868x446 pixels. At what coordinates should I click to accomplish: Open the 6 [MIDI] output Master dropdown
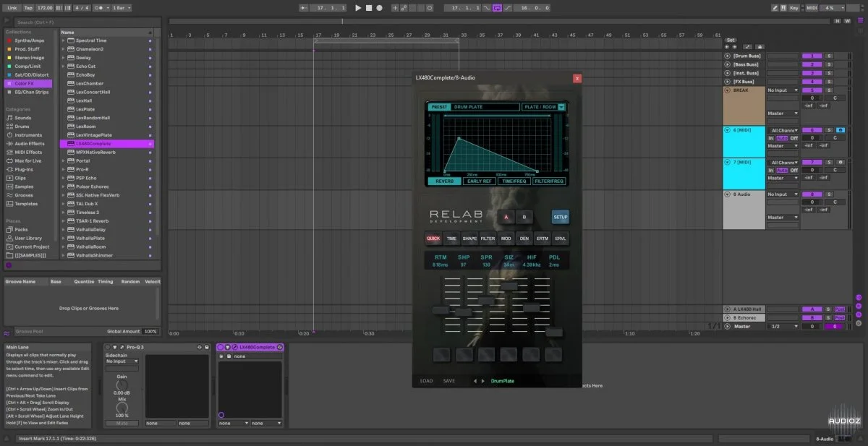[783, 146]
